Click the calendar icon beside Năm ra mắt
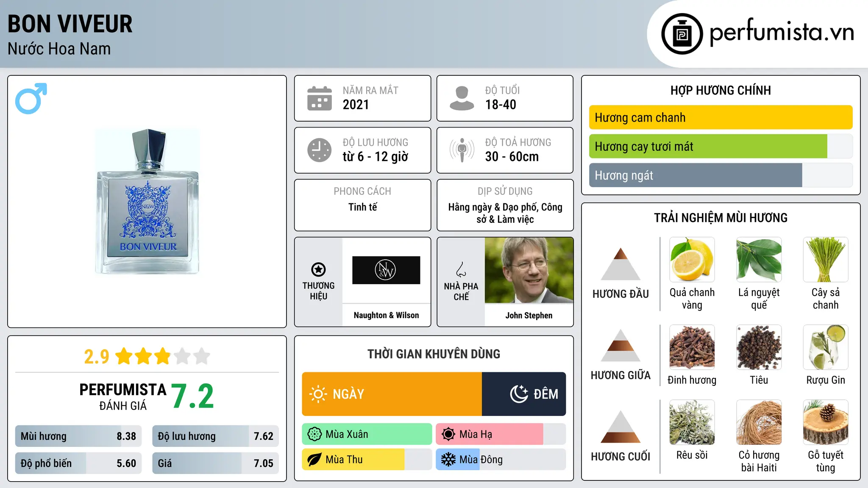868x488 pixels. click(x=320, y=98)
